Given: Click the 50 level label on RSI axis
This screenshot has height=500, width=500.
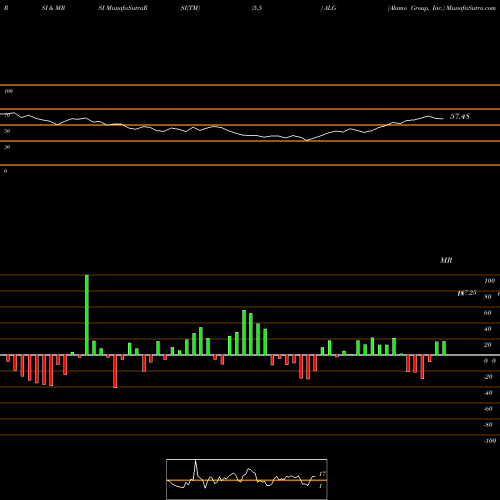Looking at the screenshot, I should tap(7, 131).
